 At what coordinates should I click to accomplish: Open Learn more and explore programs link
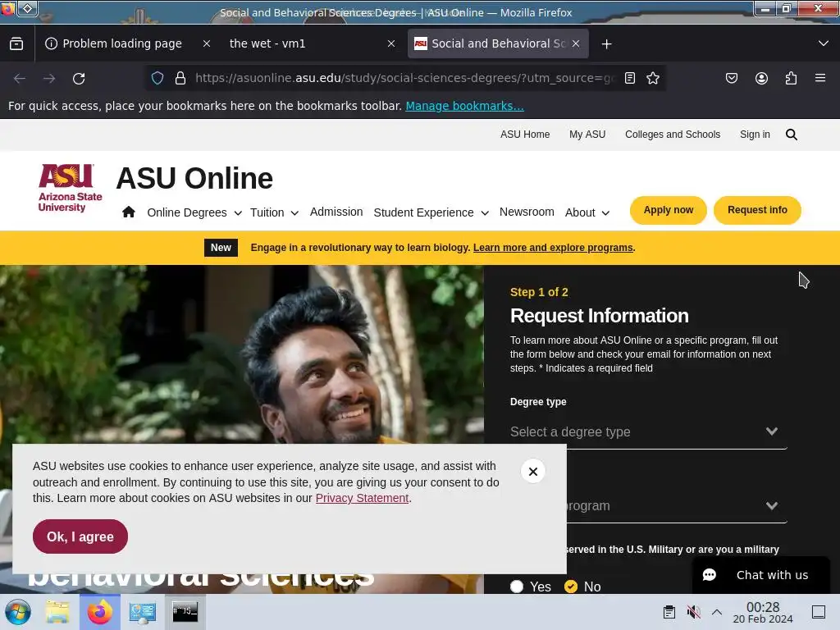(x=553, y=248)
